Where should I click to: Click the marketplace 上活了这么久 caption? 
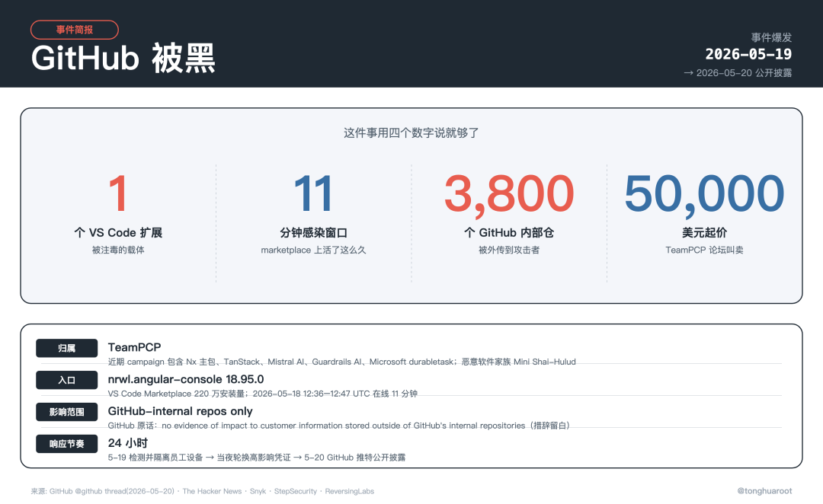pos(313,250)
